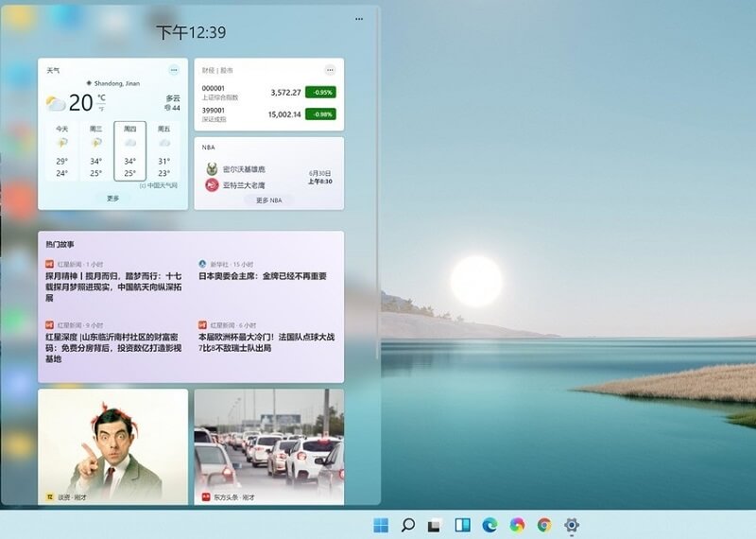Click widgets panel vertical scrollbar
The width and height of the screenshot is (756, 539).
pyautogui.click(x=377, y=183)
